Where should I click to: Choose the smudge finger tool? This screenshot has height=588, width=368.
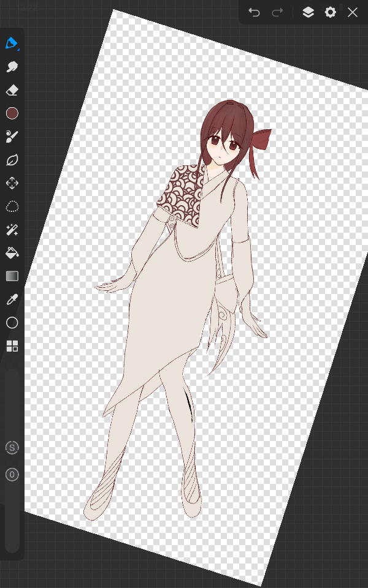pos(12,67)
